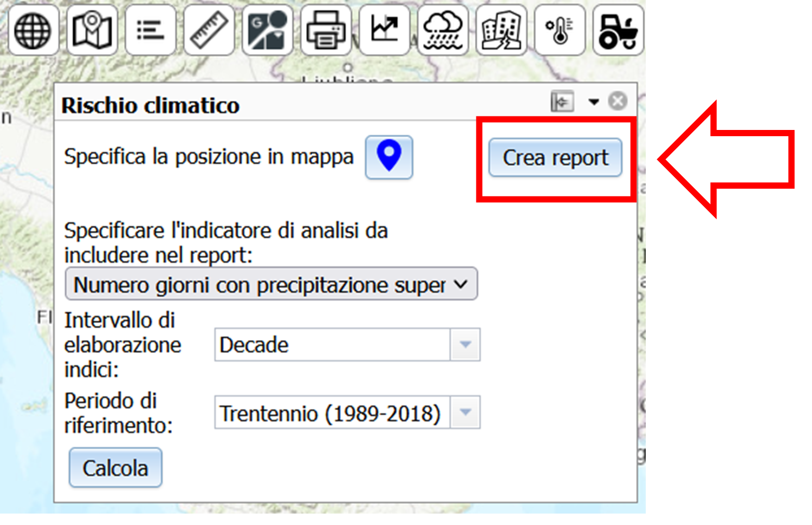
Task: Open the analysis indicator dropdown
Action: click(x=271, y=284)
